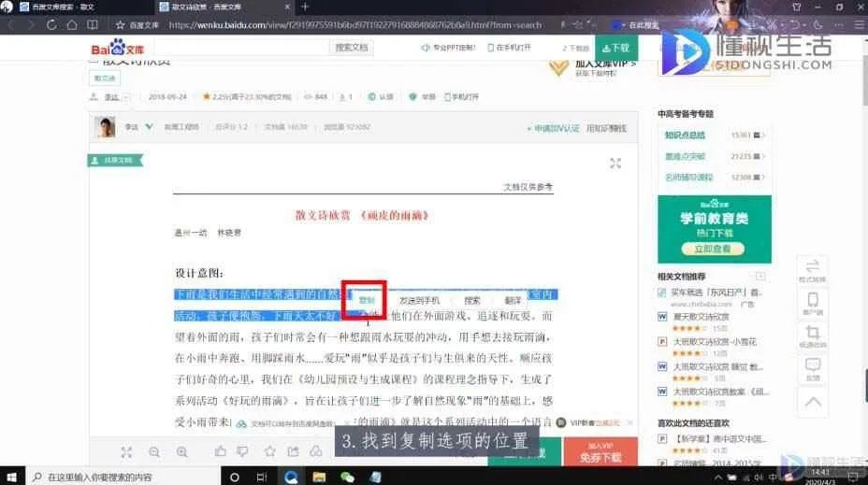This screenshot has width=868, height=485.
Task: Click the cloud save icon in toolbar
Action: [x=316, y=451]
